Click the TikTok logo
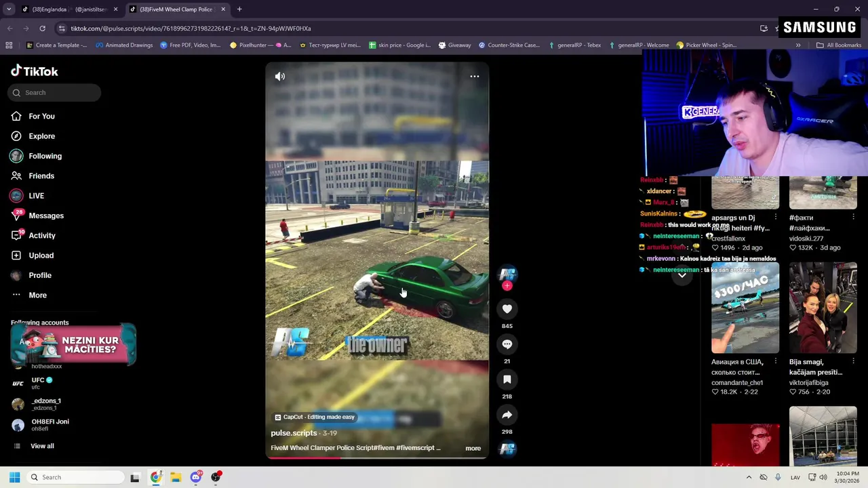This screenshot has height=488, width=868. (x=35, y=71)
